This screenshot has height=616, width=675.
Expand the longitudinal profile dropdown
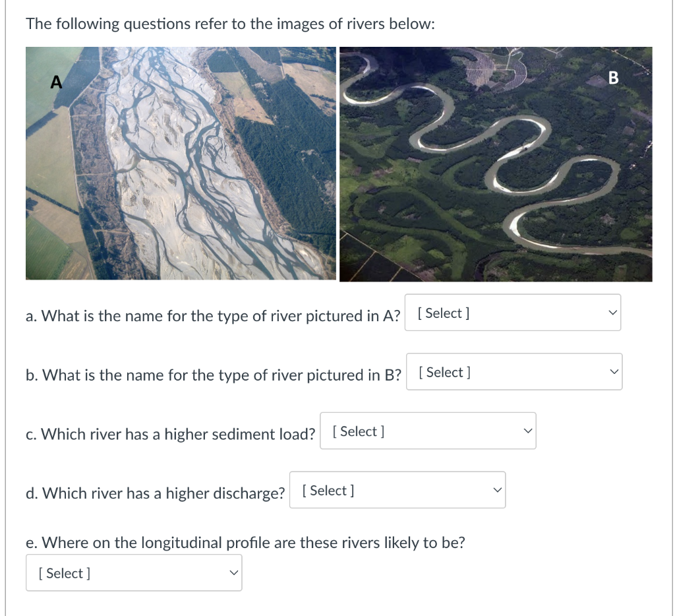pyautogui.click(x=134, y=572)
